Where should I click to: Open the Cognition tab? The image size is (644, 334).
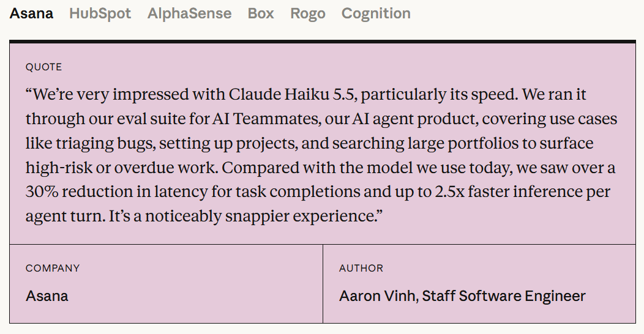tap(376, 13)
